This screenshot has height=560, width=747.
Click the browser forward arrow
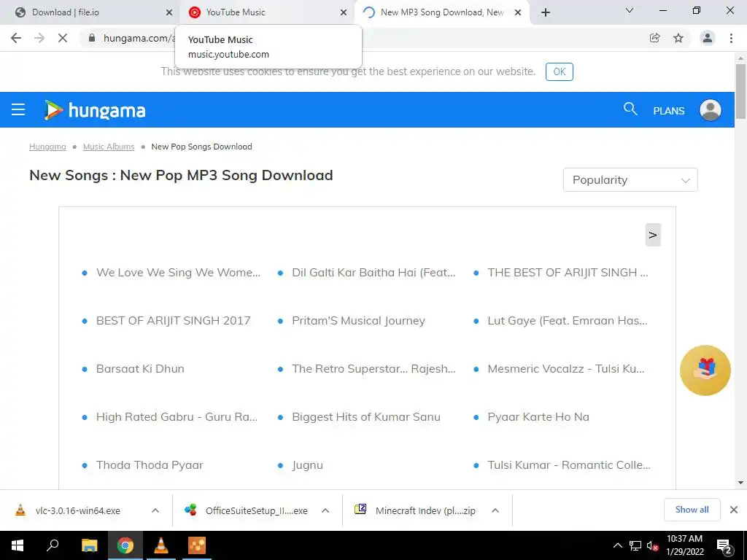point(39,38)
